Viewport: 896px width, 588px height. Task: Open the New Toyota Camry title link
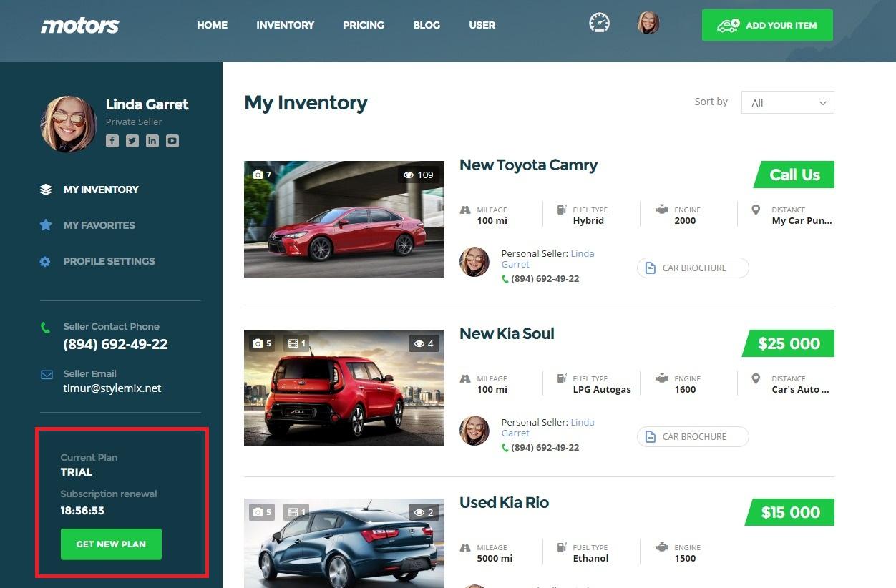click(x=528, y=165)
